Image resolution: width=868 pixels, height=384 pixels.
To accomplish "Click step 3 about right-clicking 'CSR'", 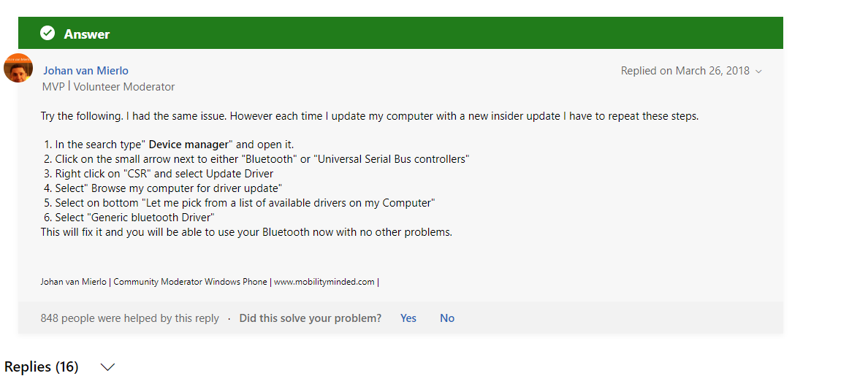I will pyautogui.click(x=159, y=174).
